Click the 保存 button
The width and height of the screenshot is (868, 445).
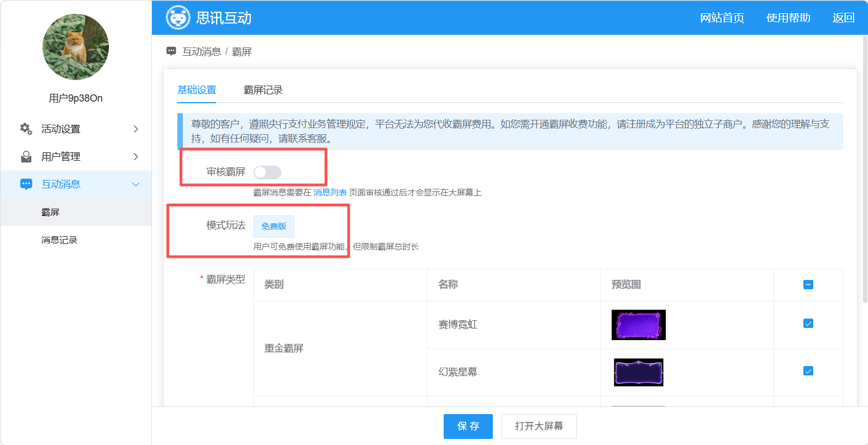coord(468,426)
